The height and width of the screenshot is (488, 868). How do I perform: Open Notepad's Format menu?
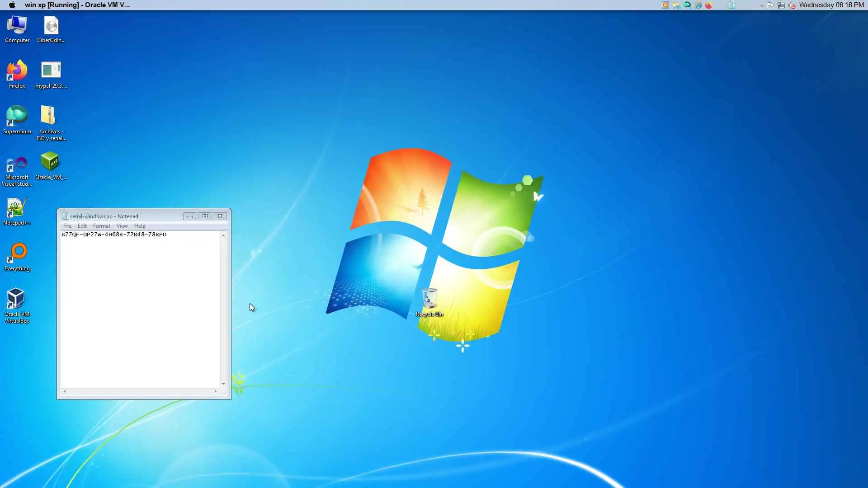click(x=101, y=226)
